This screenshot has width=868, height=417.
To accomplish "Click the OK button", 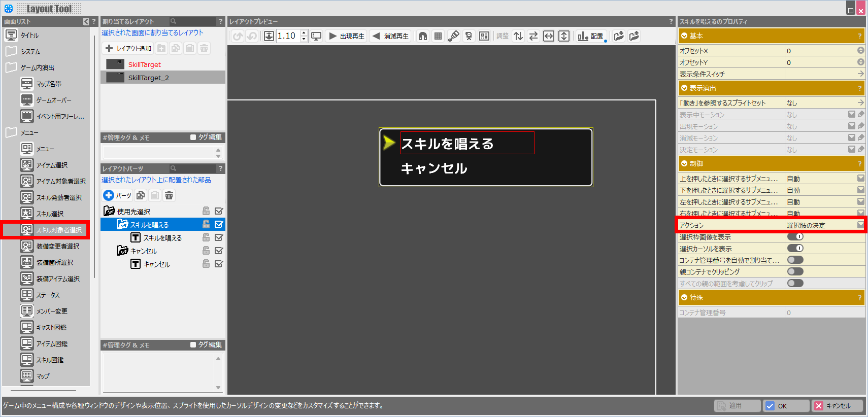I will pyautogui.click(x=786, y=406).
